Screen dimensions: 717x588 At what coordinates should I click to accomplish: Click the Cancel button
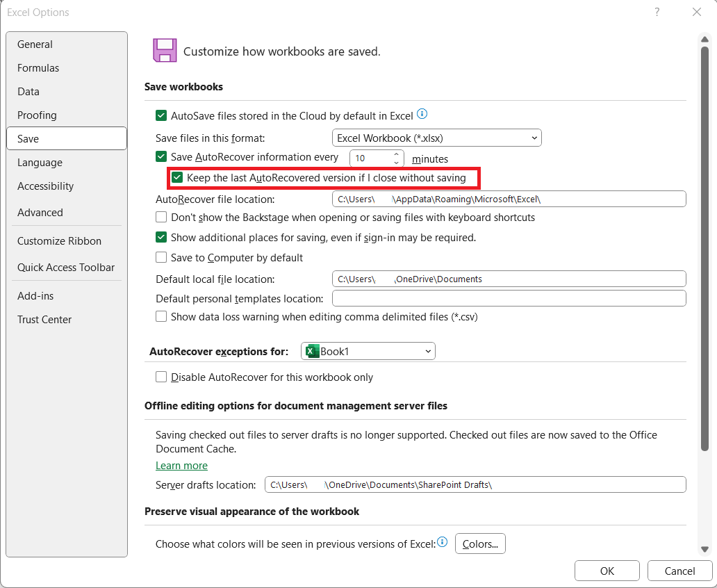(679, 571)
